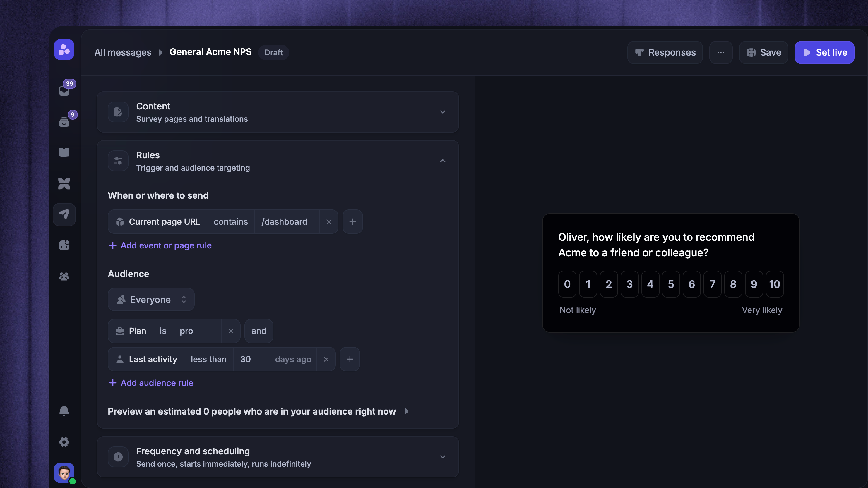This screenshot has height=488, width=868.
Task: Open the inbox with 39 badge
Action: (x=64, y=91)
